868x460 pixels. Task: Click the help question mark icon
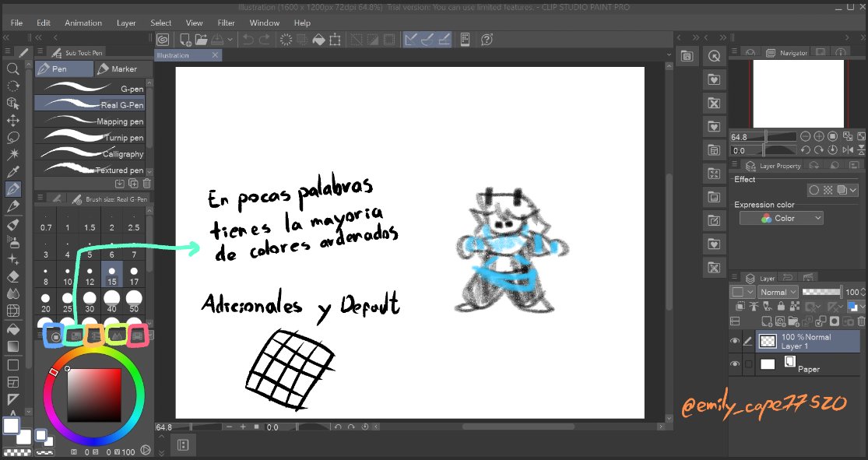[487, 40]
